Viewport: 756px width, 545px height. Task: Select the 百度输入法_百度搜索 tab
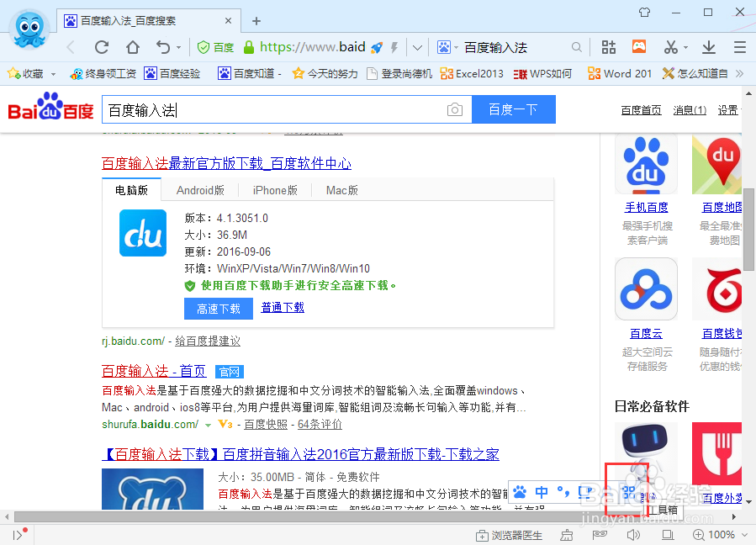[149, 21]
